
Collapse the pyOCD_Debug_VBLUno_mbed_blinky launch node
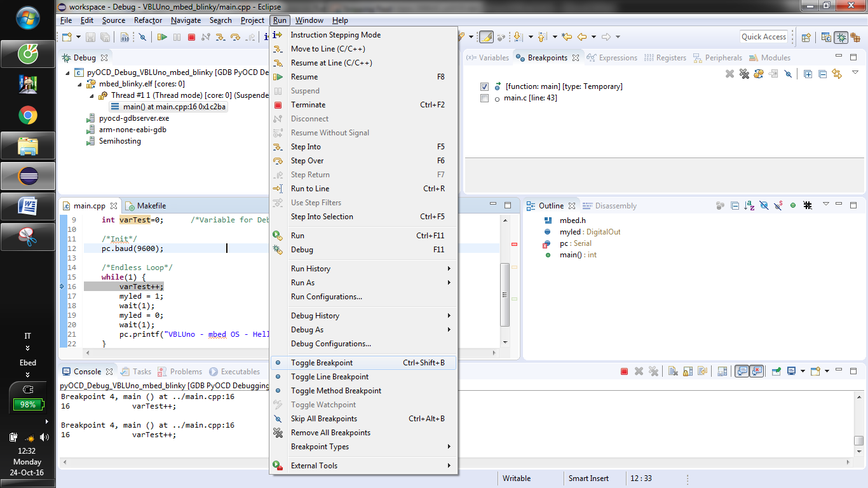coord(68,72)
